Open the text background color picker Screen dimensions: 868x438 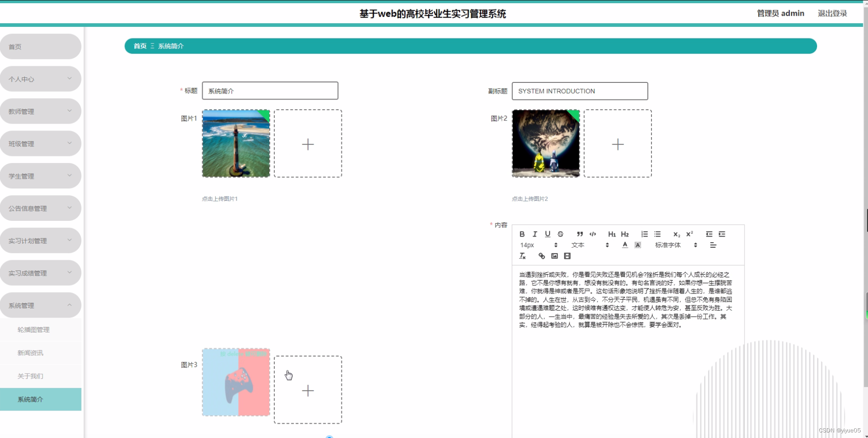tap(638, 245)
